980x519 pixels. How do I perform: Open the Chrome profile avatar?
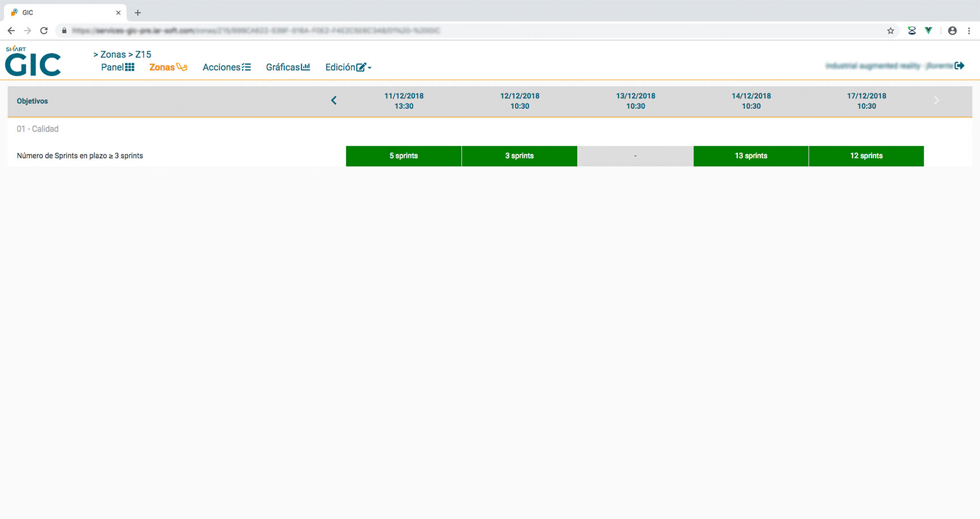click(x=952, y=31)
